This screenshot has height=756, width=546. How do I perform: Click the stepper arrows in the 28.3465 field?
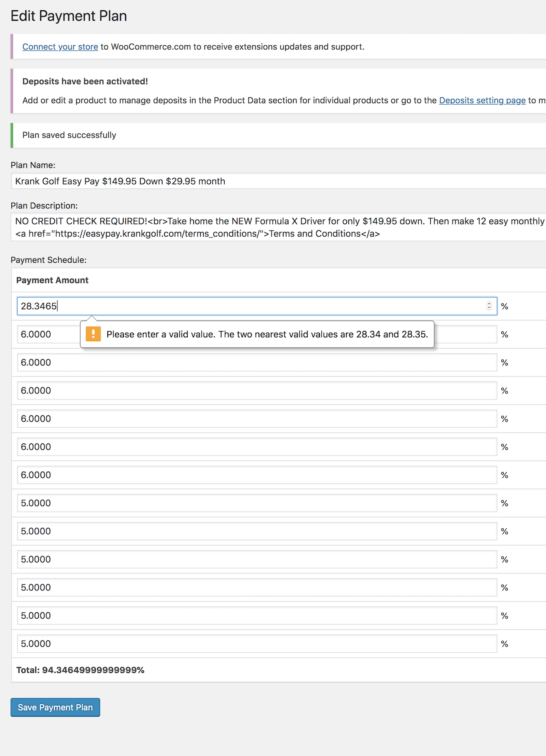[x=489, y=306]
